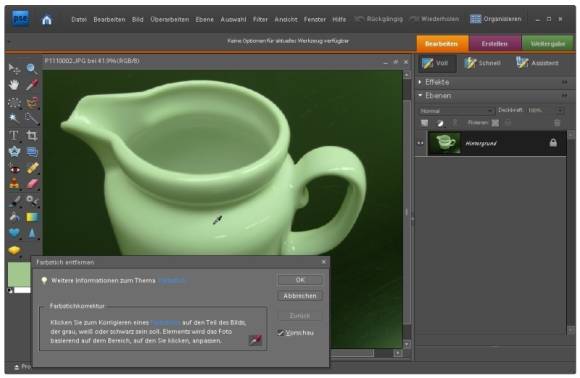Switch to the orange Bearbeiten tab
This screenshot has width=580, height=378.
pyautogui.click(x=442, y=43)
